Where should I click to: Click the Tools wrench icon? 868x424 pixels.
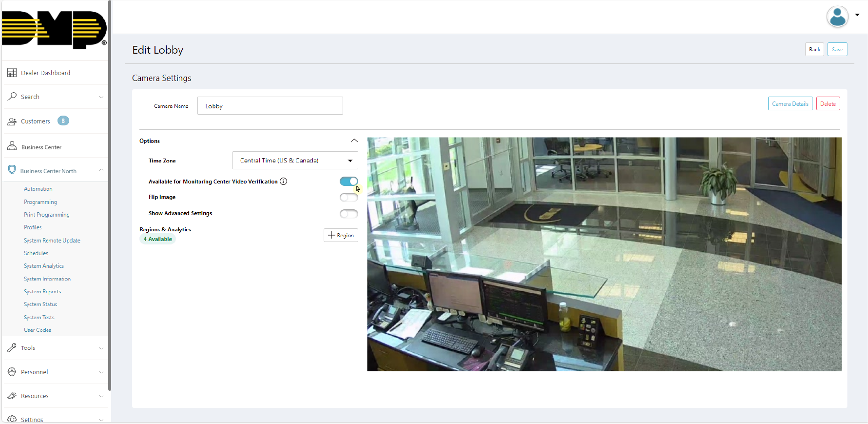[12, 348]
